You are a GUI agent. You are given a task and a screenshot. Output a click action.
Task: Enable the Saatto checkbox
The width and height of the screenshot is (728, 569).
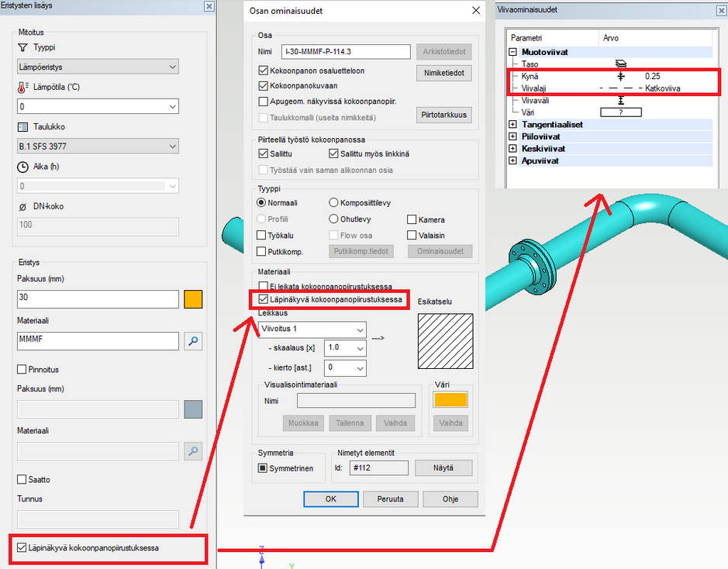(22, 479)
